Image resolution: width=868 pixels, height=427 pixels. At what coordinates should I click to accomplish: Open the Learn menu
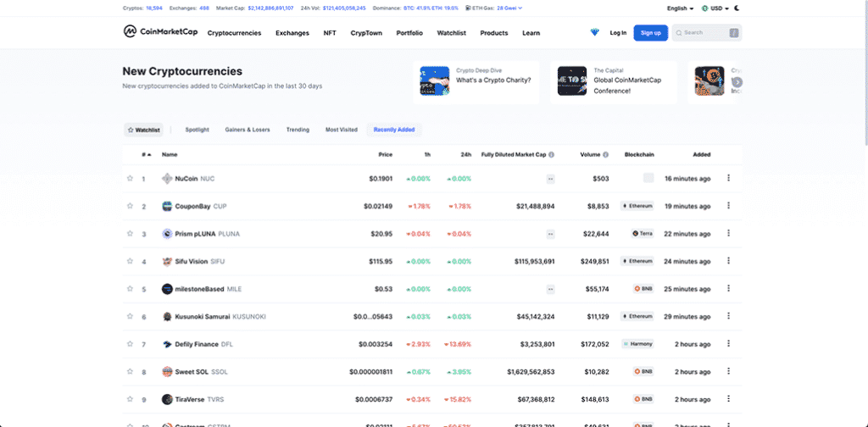click(531, 33)
